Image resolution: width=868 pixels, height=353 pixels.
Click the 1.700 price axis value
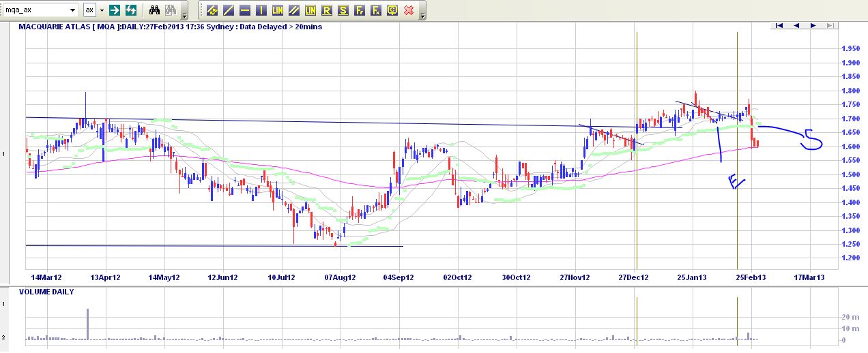point(850,119)
